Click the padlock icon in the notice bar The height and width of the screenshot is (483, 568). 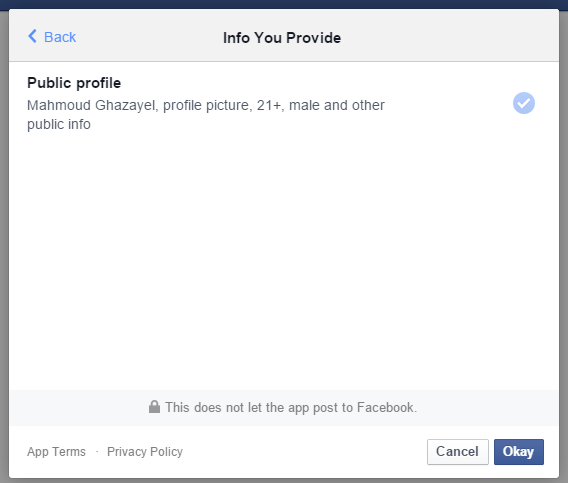[x=154, y=407]
